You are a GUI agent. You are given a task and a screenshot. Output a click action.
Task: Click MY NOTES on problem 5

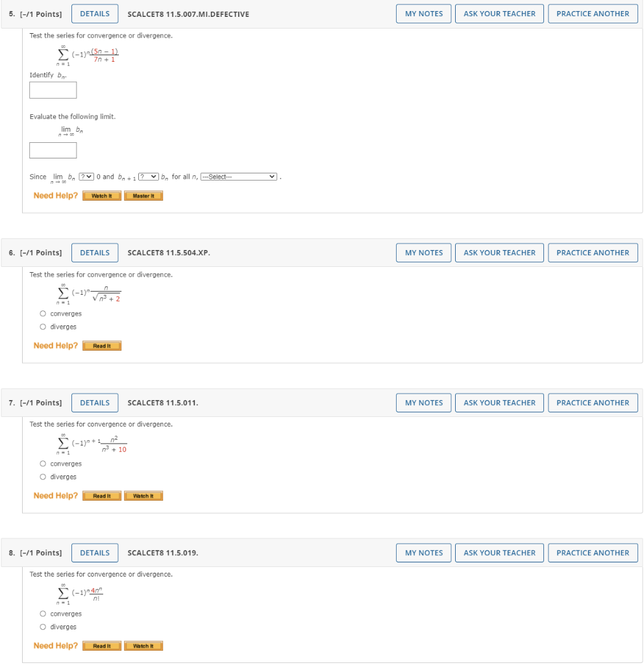pos(423,13)
